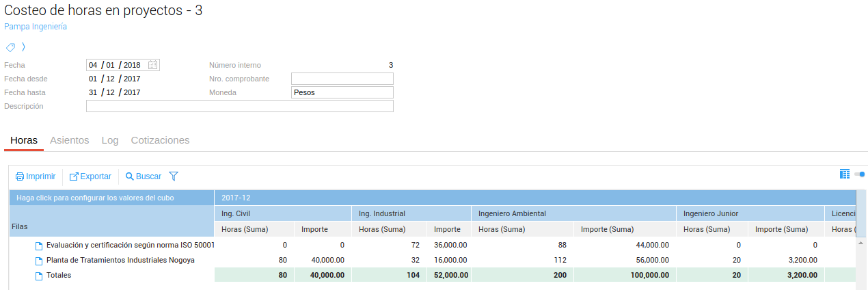Click the Buscar magnifier icon
This screenshot has height=290, width=868.
[129, 176]
